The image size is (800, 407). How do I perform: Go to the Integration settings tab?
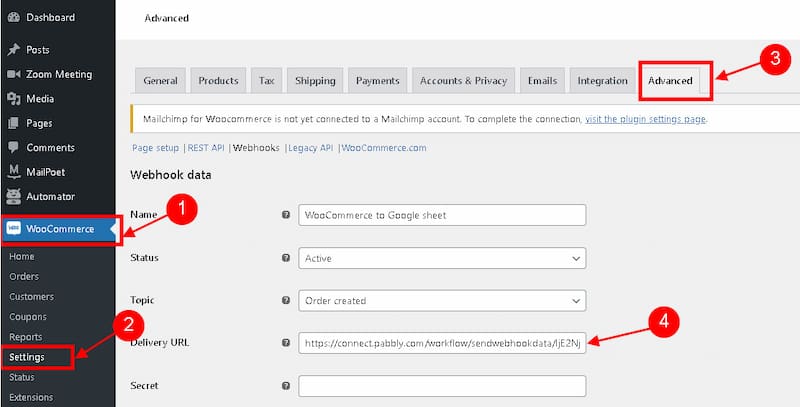pyautogui.click(x=603, y=81)
